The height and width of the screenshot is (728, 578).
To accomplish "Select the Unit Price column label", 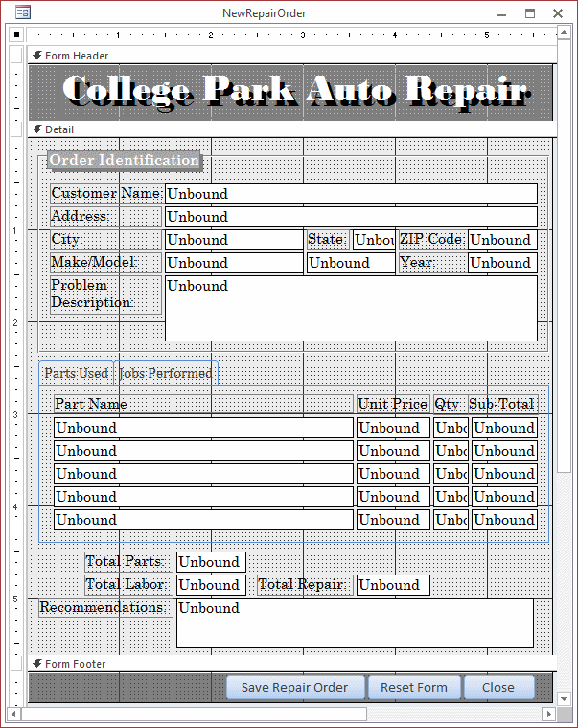I will pyautogui.click(x=393, y=404).
